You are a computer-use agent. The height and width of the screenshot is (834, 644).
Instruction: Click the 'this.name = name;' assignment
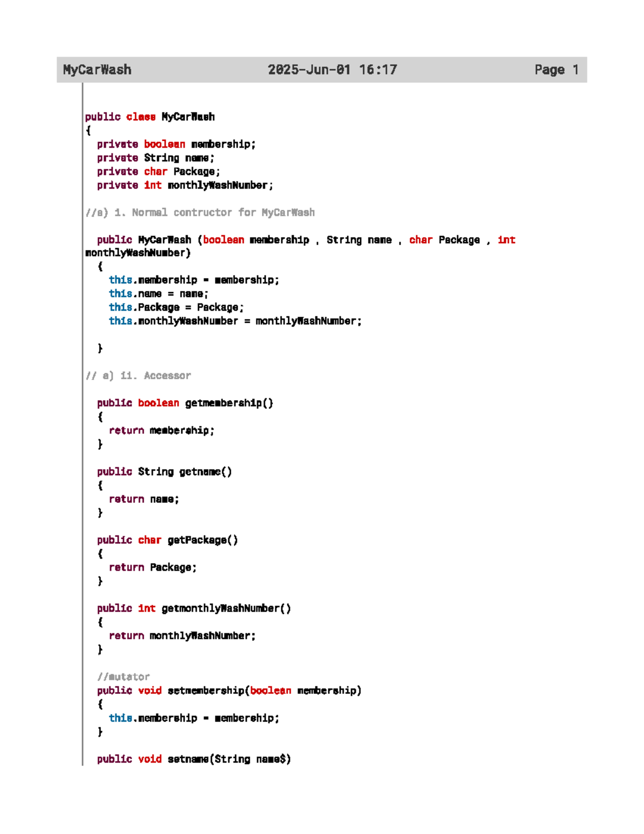pyautogui.click(x=159, y=294)
